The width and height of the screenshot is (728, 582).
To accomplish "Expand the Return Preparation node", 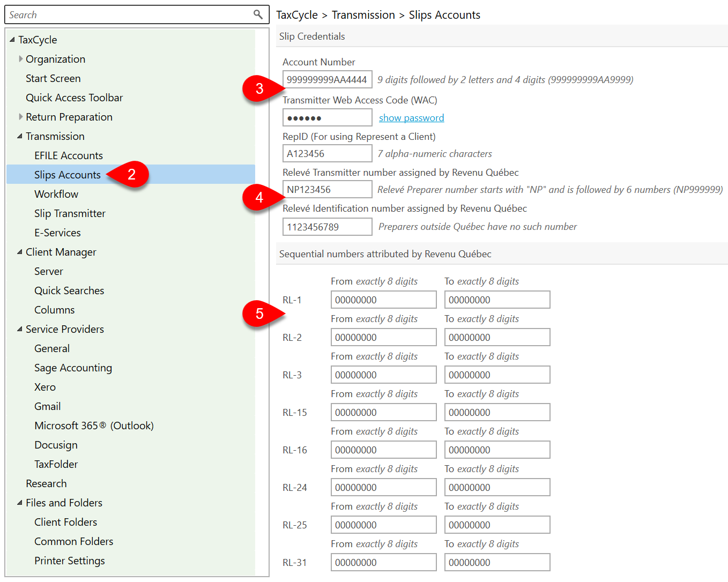I will (21, 117).
